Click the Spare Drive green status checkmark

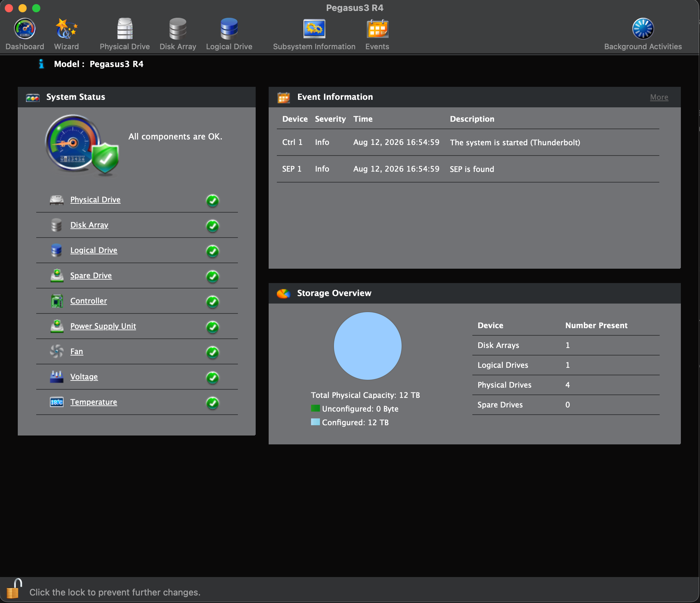click(213, 277)
